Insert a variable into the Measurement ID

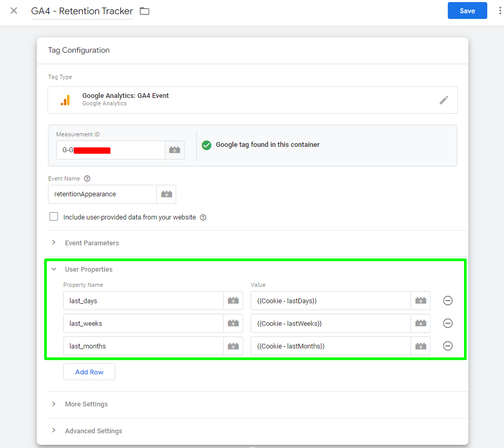pos(175,150)
